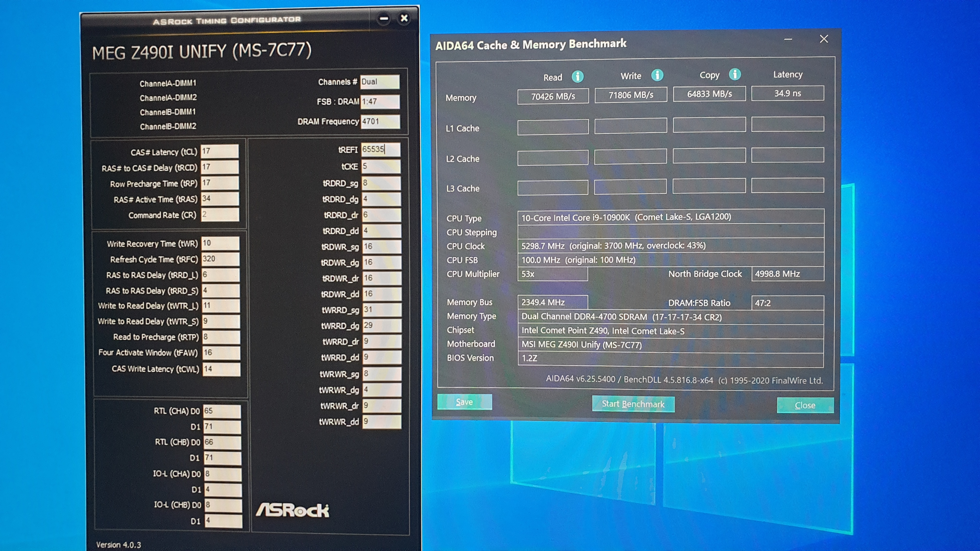This screenshot has width=980, height=551.
Task: Click the tRDWR_dd field
Action: 381,294
